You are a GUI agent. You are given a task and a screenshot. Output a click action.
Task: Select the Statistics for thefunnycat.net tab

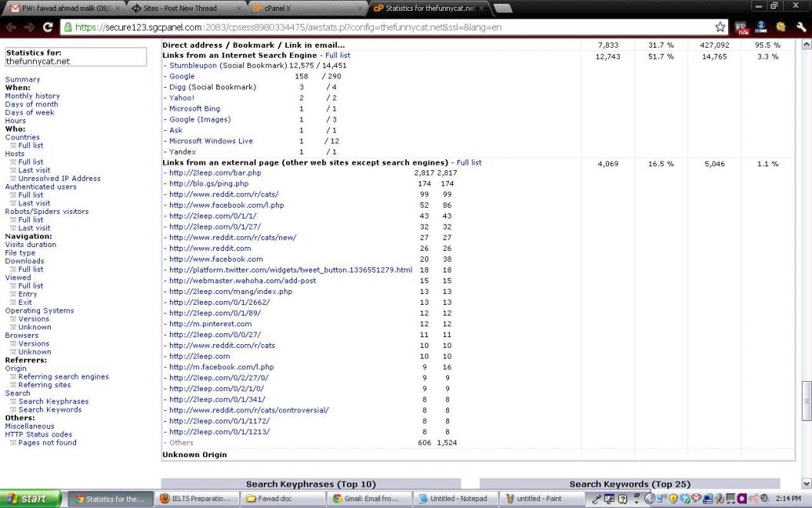(x=429, y=8)
